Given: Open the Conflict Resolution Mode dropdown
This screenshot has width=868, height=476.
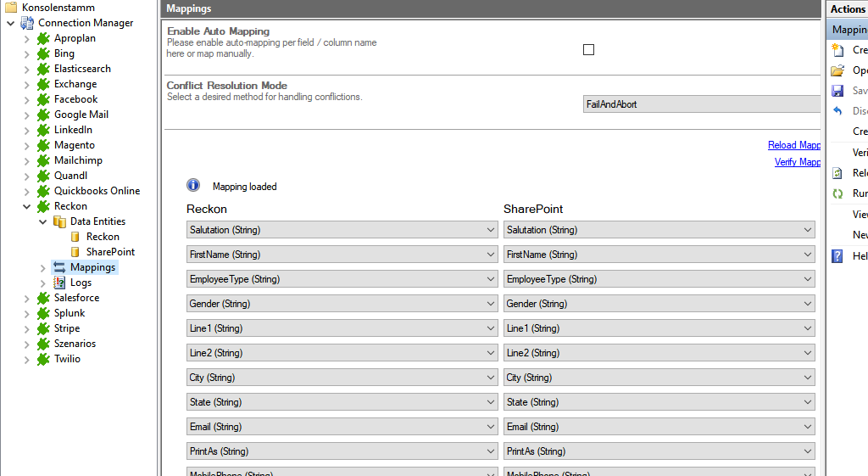Looking at the screenshot, I should [702, 104].
